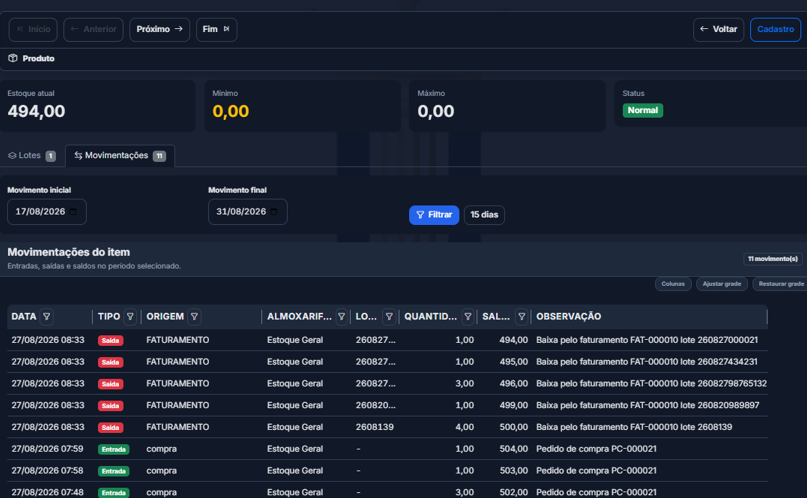The image size is (807, 498).
Task: Open the LO... column filter icon
Action: 389,317
